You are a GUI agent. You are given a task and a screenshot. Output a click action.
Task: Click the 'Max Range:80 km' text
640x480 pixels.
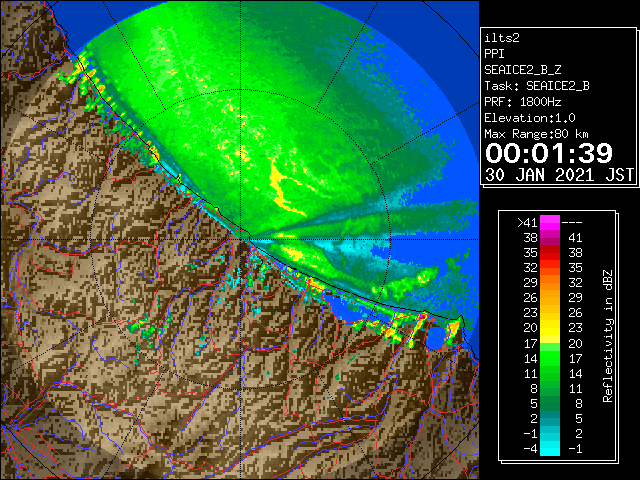pos(537,134)
